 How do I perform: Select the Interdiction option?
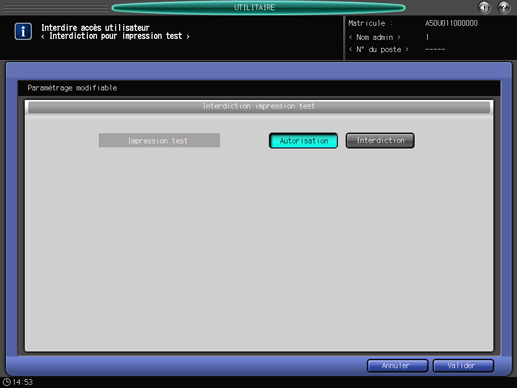coord(380,140)
